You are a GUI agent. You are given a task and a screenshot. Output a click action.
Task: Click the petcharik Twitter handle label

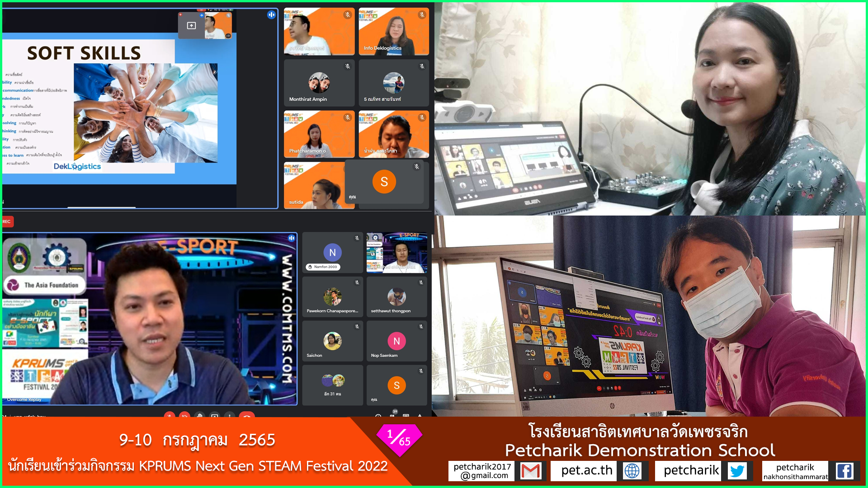[x=691, y=471]
